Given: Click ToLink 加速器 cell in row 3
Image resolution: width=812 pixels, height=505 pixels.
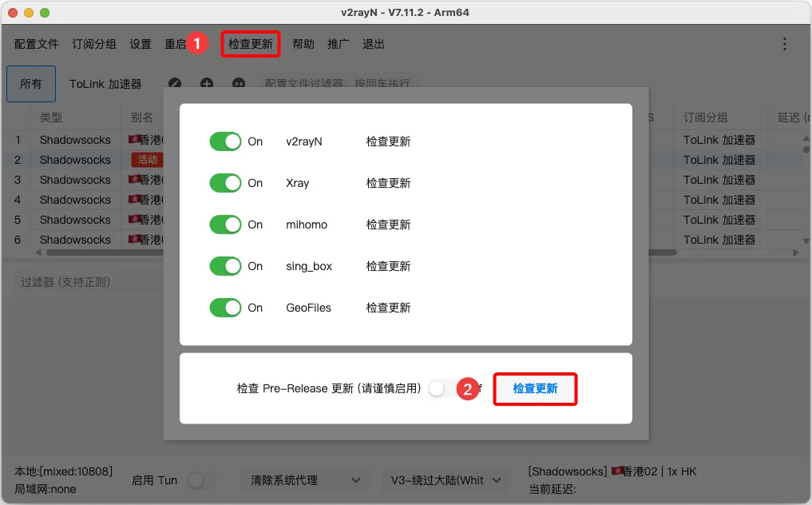Looking at the screenshot, I should click(x=719, y=180).
